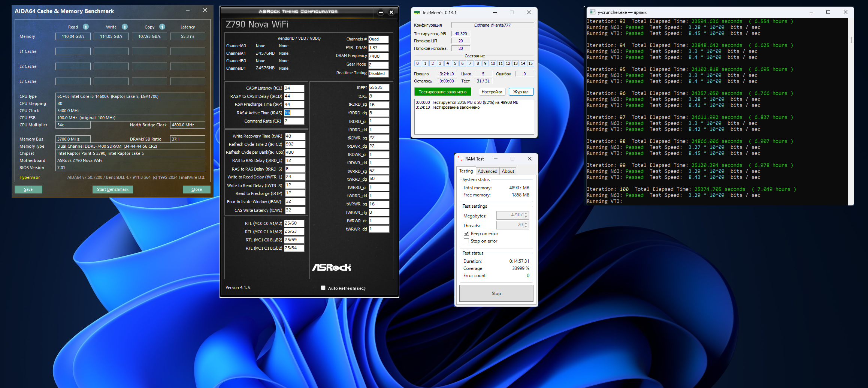Image resolution: width=868 pixels, height=388 pixels.
Task: Minimize the ASRock Timing Configurator window
Action: point(381,12)
